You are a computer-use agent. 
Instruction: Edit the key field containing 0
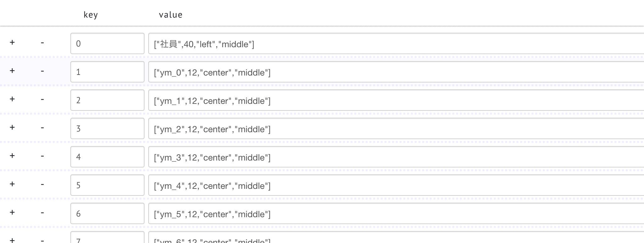tap(107, 43)
